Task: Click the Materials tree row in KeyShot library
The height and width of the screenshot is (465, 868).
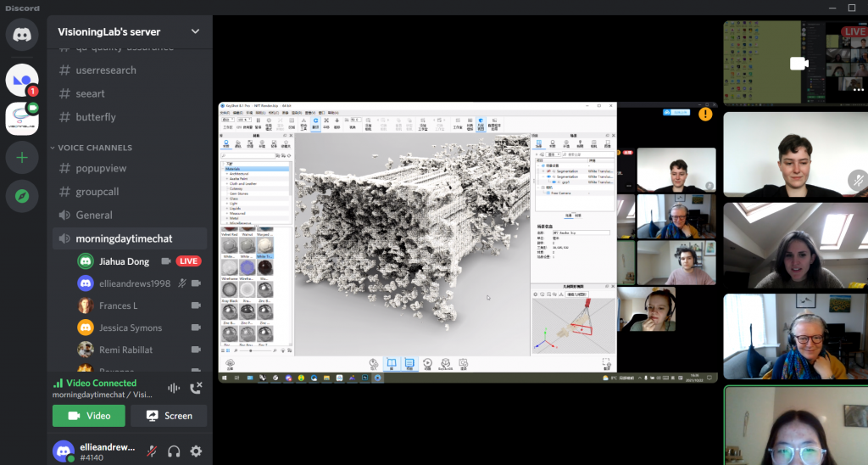Action: [x=255, y=169]
